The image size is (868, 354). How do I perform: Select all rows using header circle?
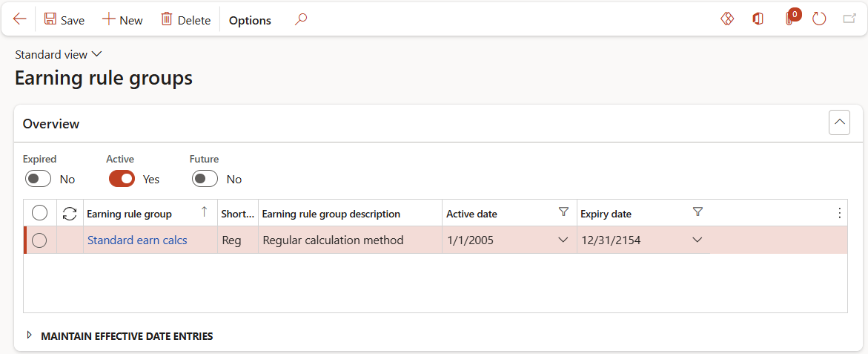click(40, 213)
